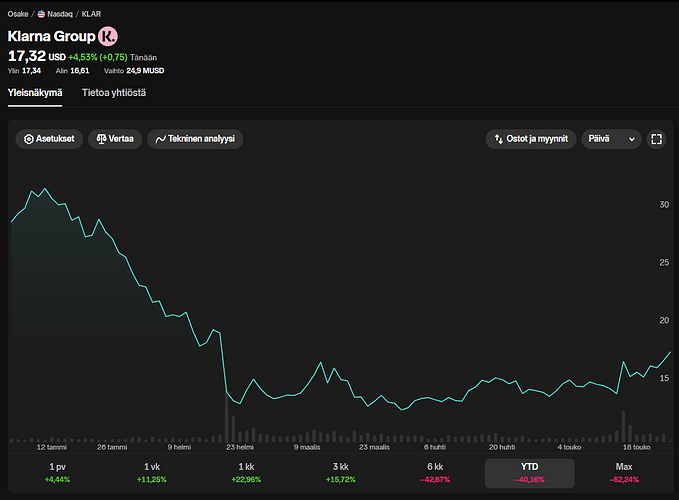Click the 26 tammi date label
The height and width of the screenshot is (500, 679).
(x=112, y=447)
